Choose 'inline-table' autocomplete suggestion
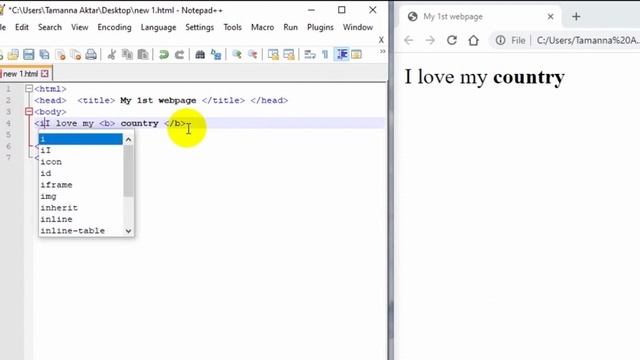640x360 pixels. 80,231
